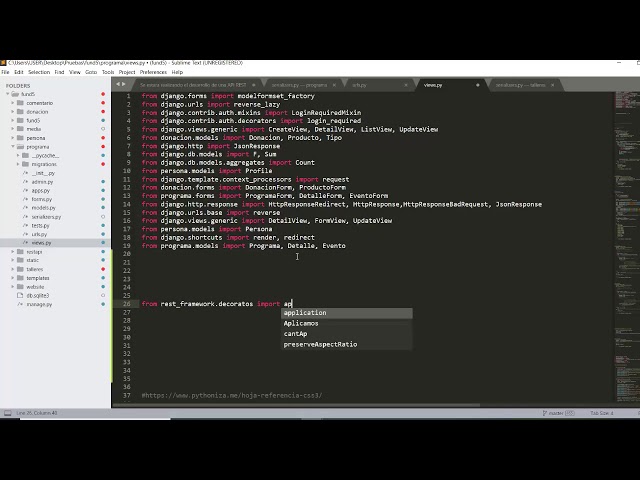This screenshot has width=640, height=480.
Task: Select views.py in the sidebar
Action: (41, 243)
